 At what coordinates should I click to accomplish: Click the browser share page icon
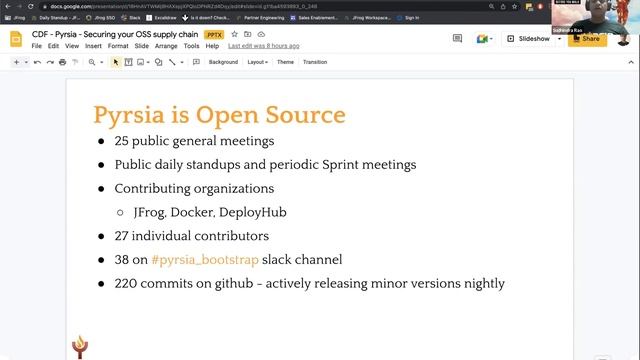tap(503, 7)
